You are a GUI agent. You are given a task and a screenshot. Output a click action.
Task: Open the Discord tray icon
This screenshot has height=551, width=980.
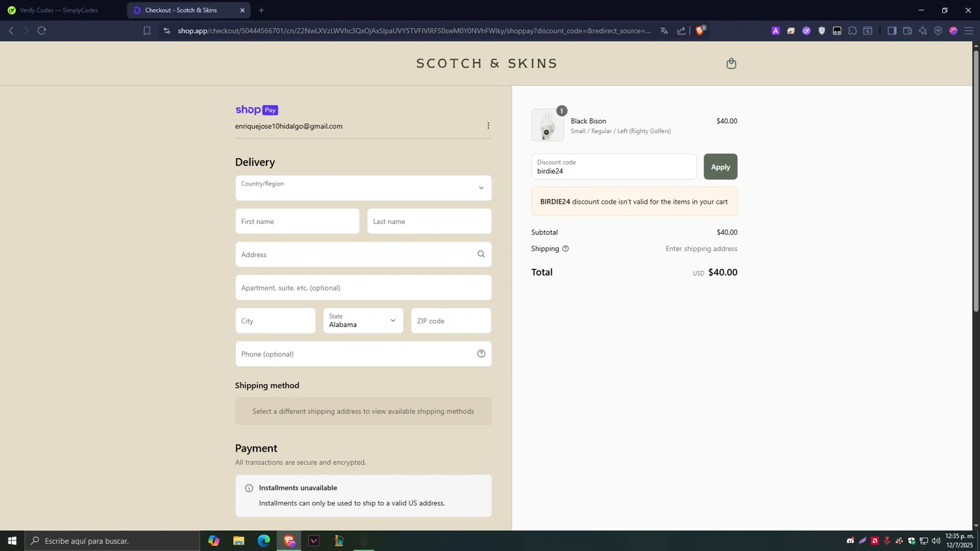850,541
